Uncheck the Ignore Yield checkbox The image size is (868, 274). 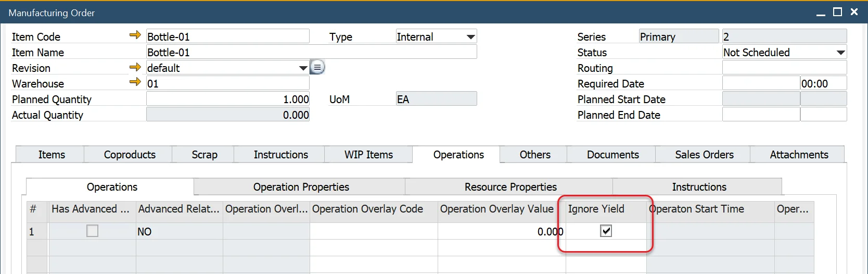pos(606,231)
